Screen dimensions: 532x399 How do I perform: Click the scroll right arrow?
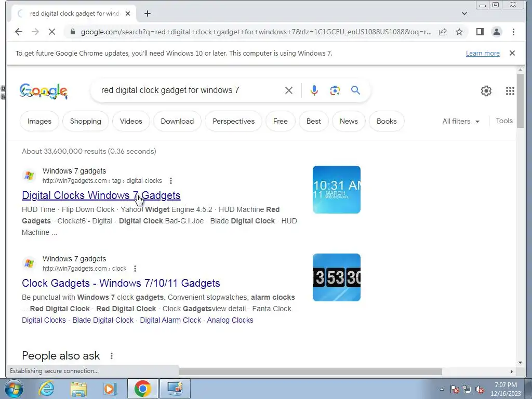512,371
